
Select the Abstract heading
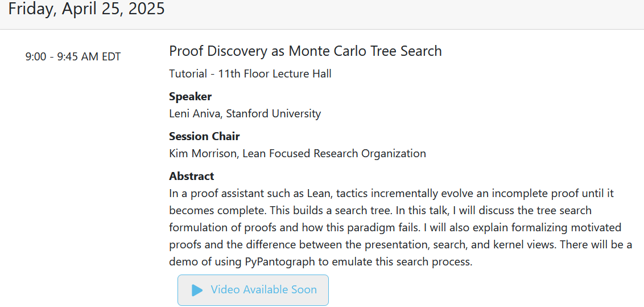pyautogui.click(x=191, y=177)
